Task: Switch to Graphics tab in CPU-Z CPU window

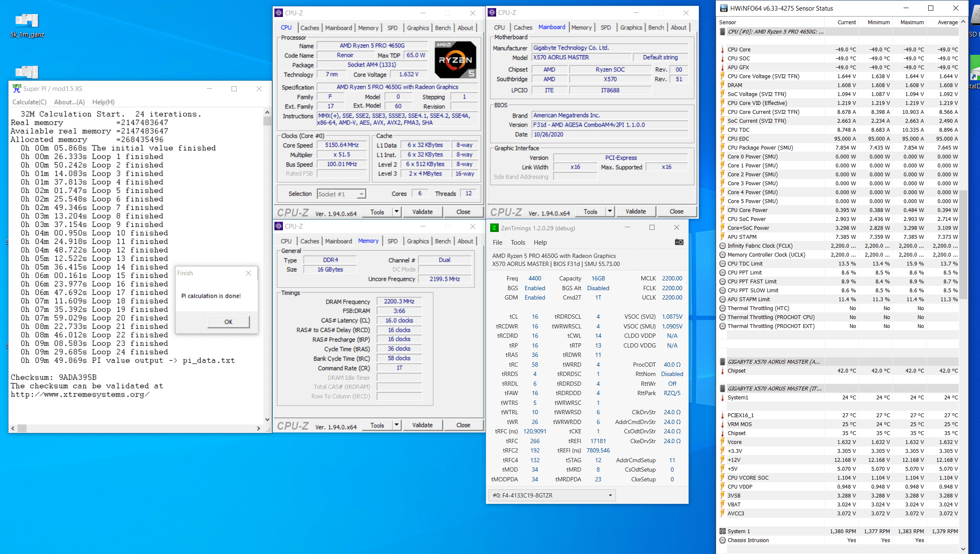Action: point(418,28)
